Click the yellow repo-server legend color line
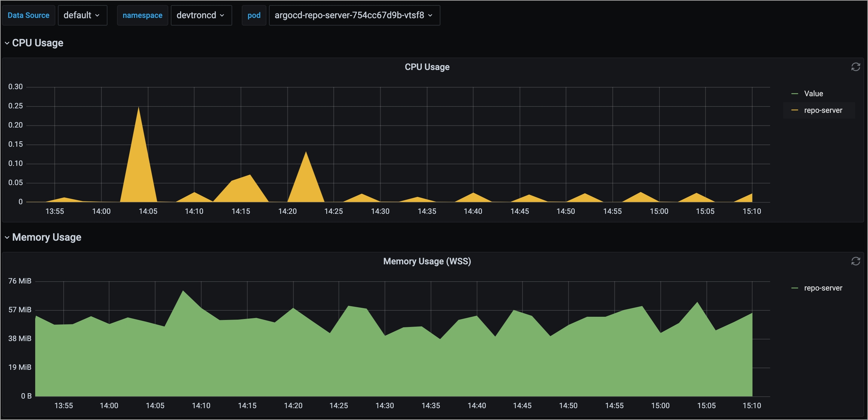The image size is (868, 420). tap(795, 110)
